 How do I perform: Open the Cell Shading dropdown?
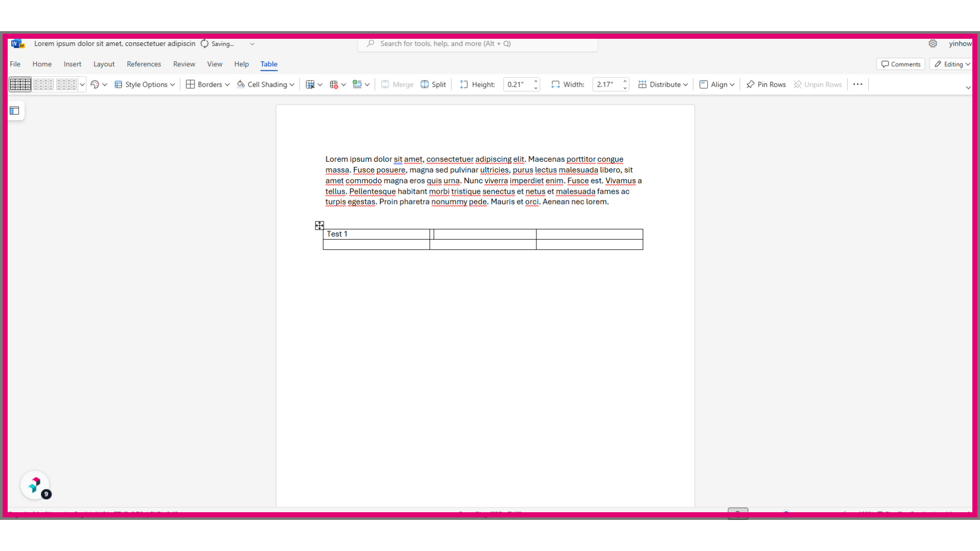266,85
